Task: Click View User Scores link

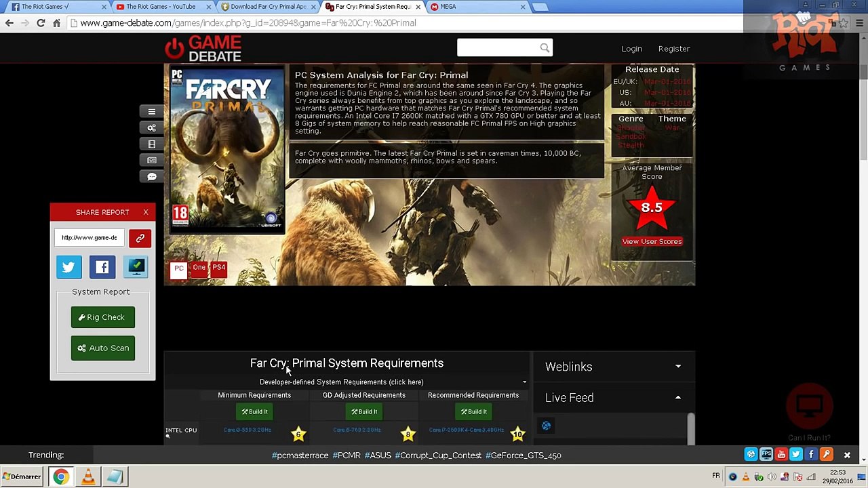Action: tap(652, 241)
